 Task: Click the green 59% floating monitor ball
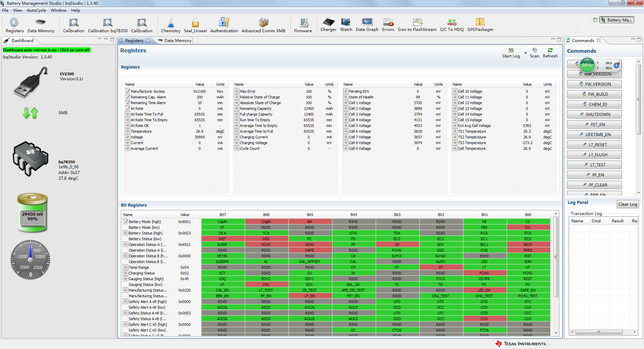587,65
